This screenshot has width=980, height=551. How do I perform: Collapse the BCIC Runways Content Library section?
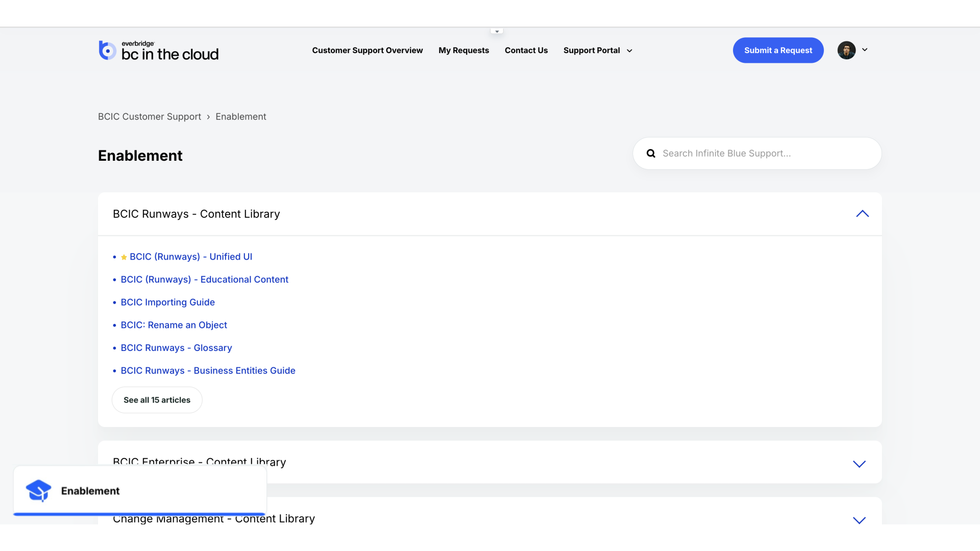862,214
